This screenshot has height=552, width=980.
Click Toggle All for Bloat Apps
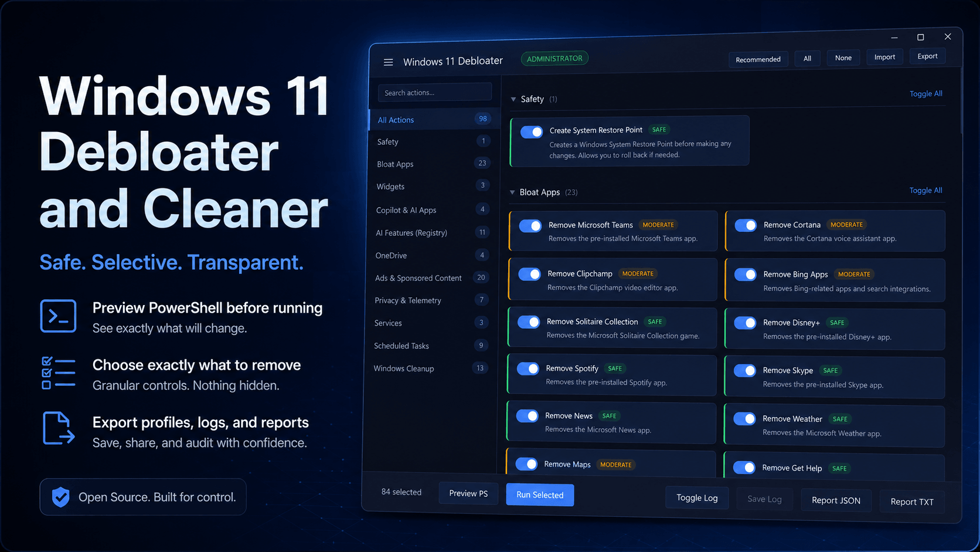tap(925, 191)
